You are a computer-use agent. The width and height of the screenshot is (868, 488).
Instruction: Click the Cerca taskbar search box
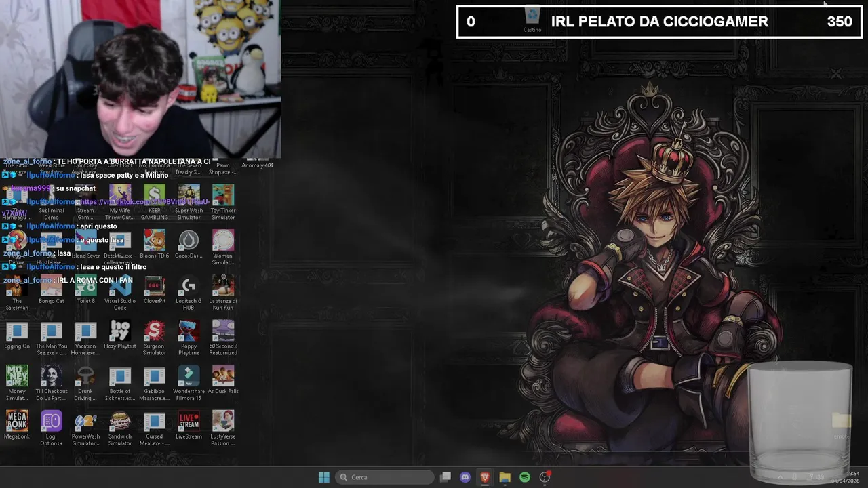384,477
